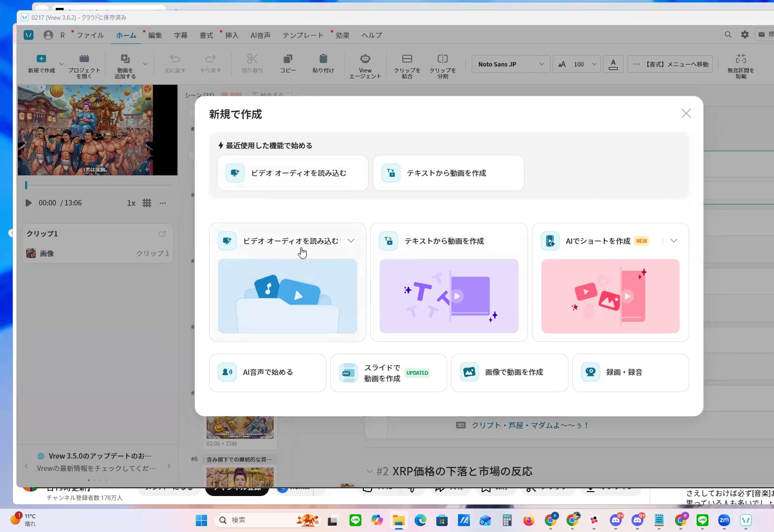Expand the ビデオ·オーディオを読み込む card dropdown
This screenshot has height=532, width=774.
pos(351,241)
